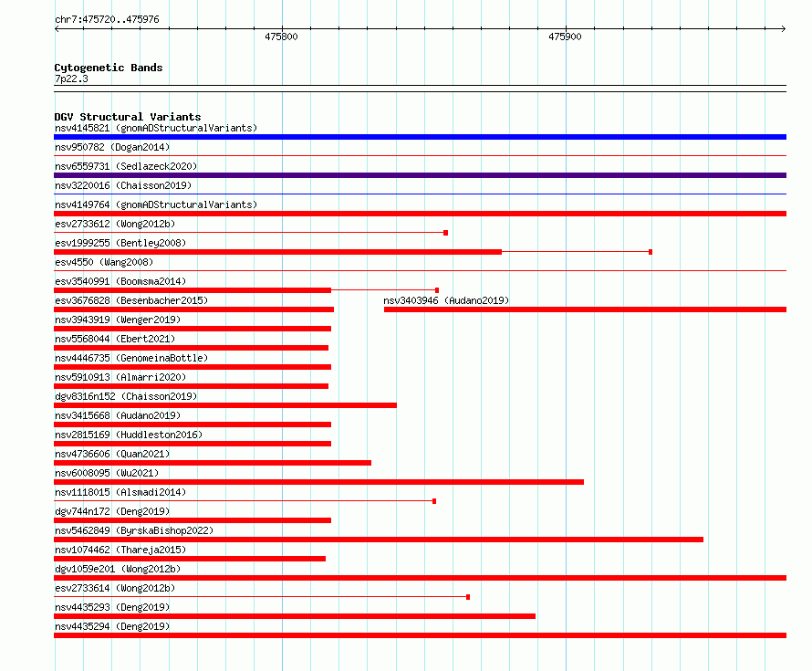Click the nsv1118015 variant end marker

[x=434, y=501]
